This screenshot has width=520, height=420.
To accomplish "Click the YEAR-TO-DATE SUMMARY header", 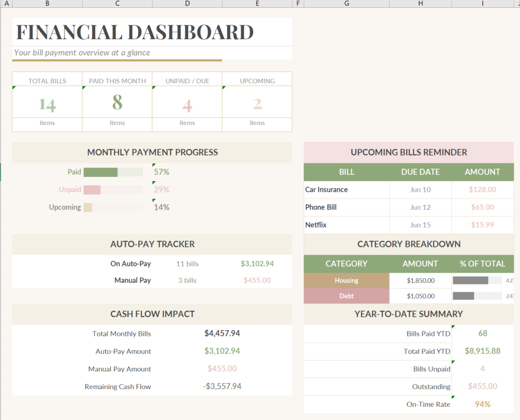I will click(x=409, y=314).
